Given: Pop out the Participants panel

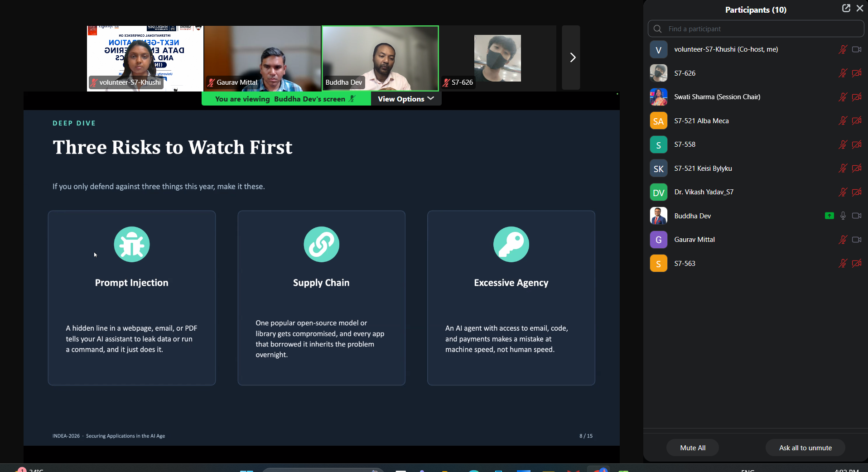Looking at the screenshot, I should [846, 8].
